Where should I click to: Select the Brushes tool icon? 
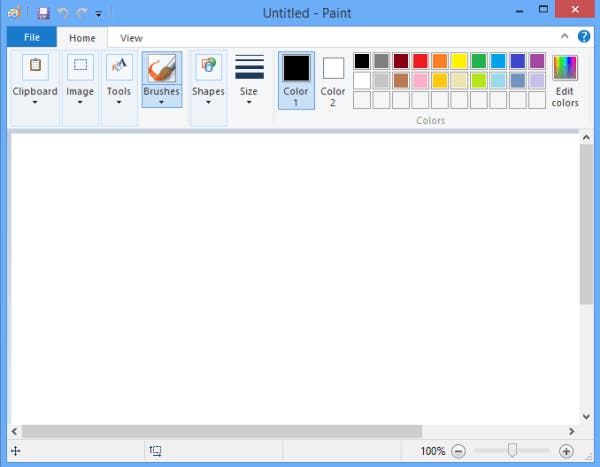coord(162,68)
